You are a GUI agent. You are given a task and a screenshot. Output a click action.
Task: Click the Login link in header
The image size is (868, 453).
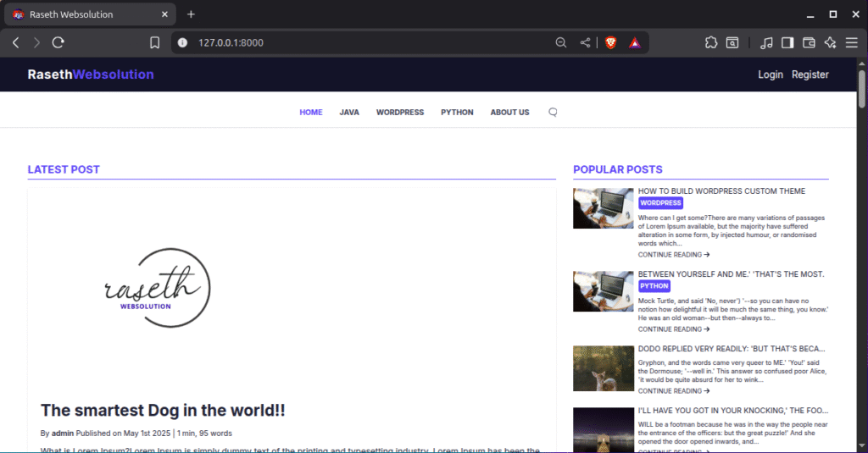point(770,75)
